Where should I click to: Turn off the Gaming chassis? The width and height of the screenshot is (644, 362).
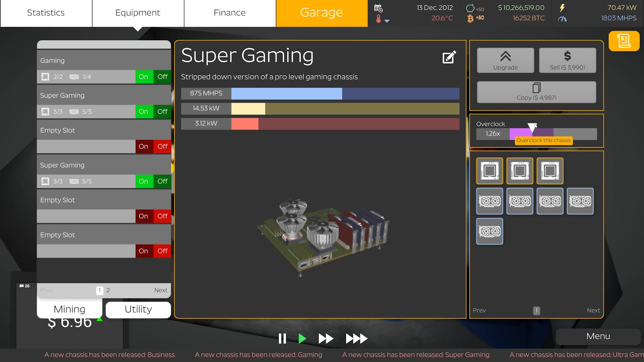pyautogui.click(x=162, y=77)
